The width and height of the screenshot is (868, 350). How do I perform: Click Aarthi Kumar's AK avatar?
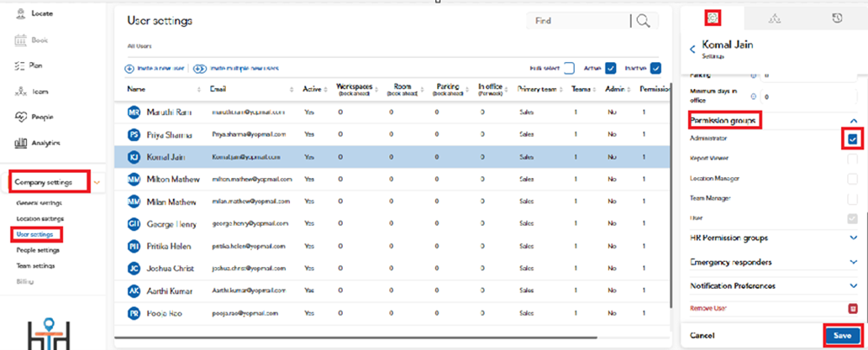tap(134, 291)
